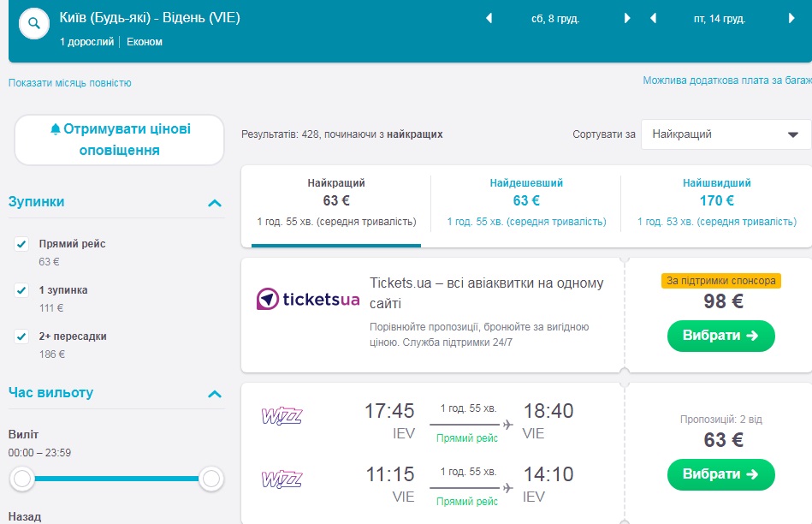This screenshot has width=812, height=524.
Task: Collapse the Зупинки filter section
Action: click(215, 203)
